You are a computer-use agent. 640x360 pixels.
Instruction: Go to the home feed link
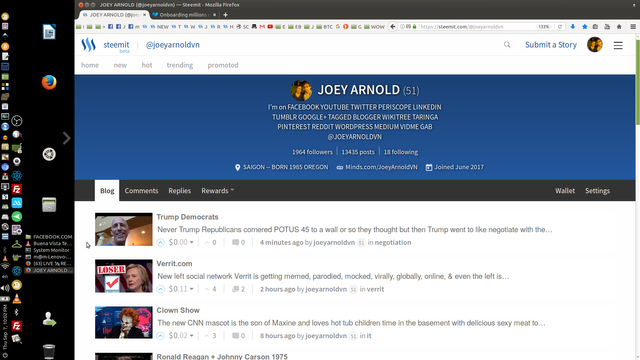pos(90,65)
